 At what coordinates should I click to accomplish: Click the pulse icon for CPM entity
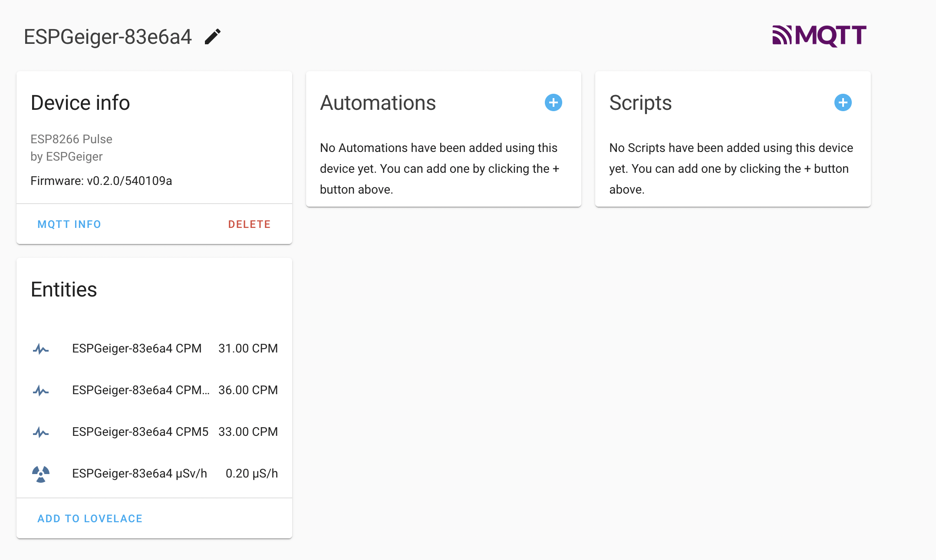coord(41,349)
